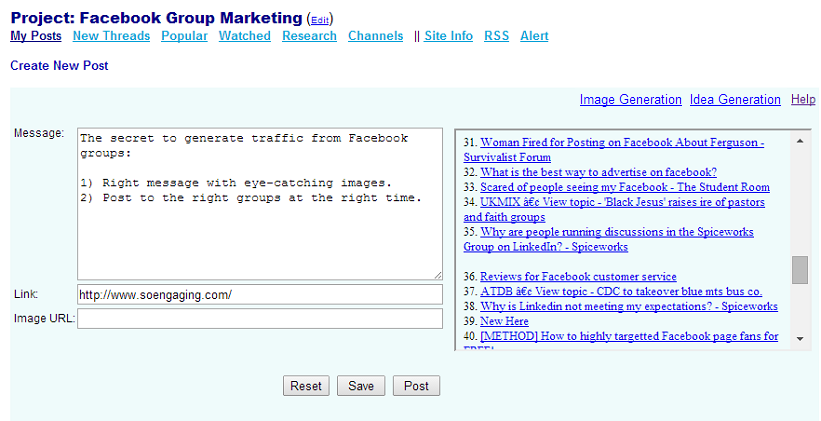Click the Post button
This screenshot has width=821, height=421.
coord(416,386)
